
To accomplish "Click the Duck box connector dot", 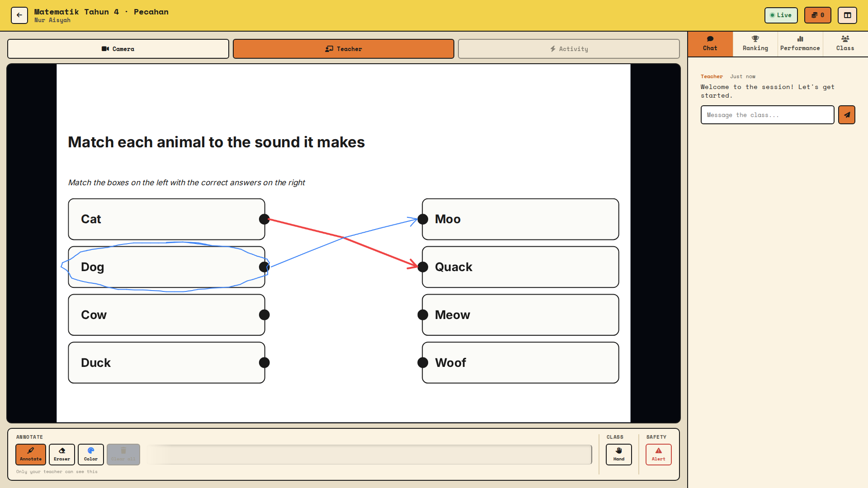I will pos(264,362).
